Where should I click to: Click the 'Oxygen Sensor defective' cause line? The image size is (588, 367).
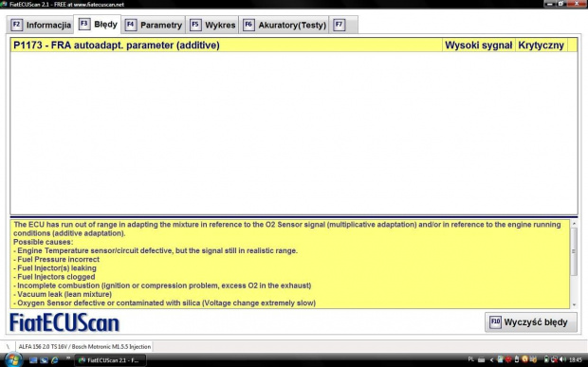(x=164, y=303)
